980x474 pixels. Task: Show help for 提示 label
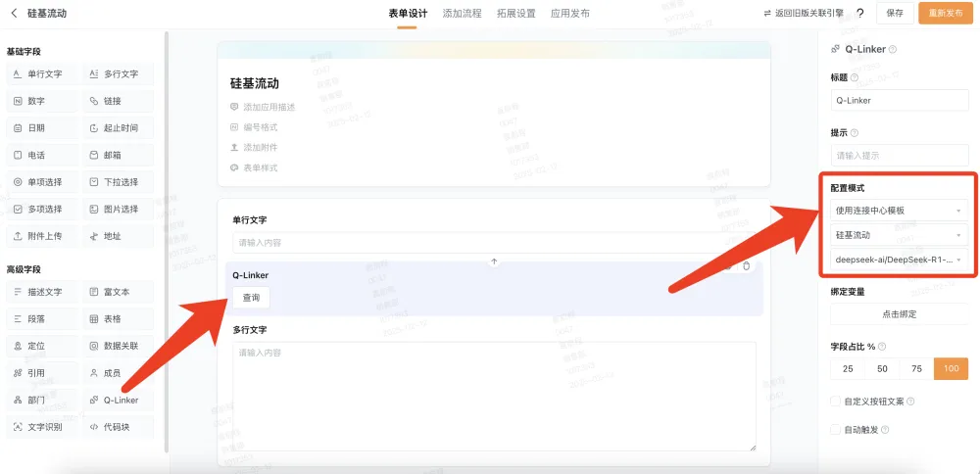point(855,132)
